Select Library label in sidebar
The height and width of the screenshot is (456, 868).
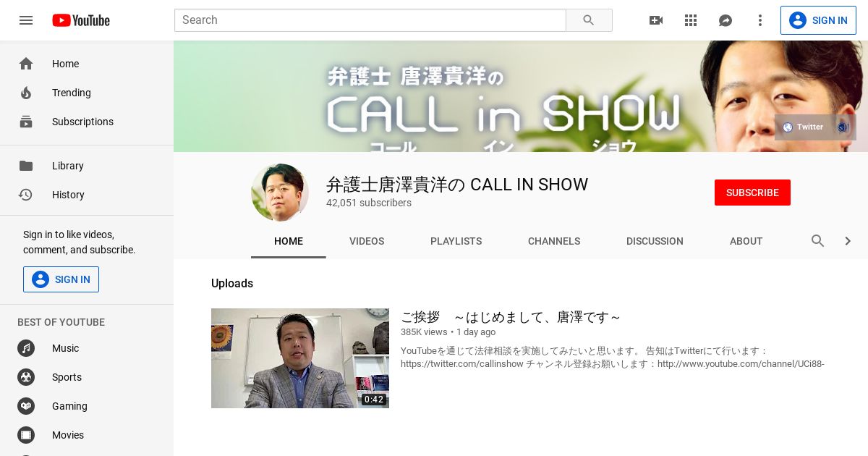point(68,166)
